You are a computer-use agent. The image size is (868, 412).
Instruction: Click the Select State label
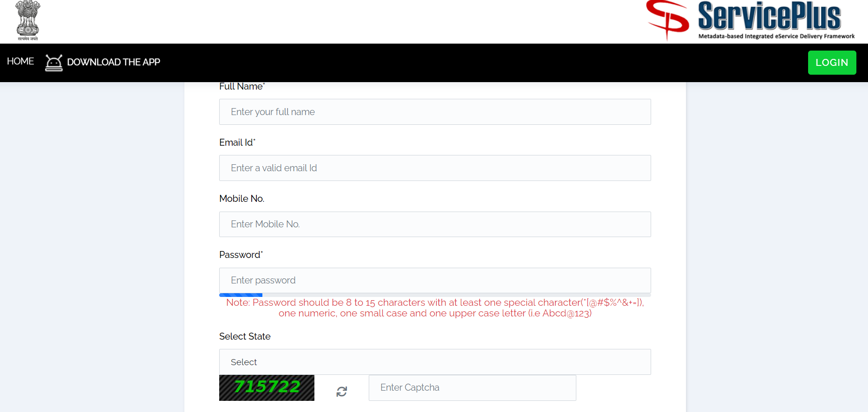[x=245, y=336]
